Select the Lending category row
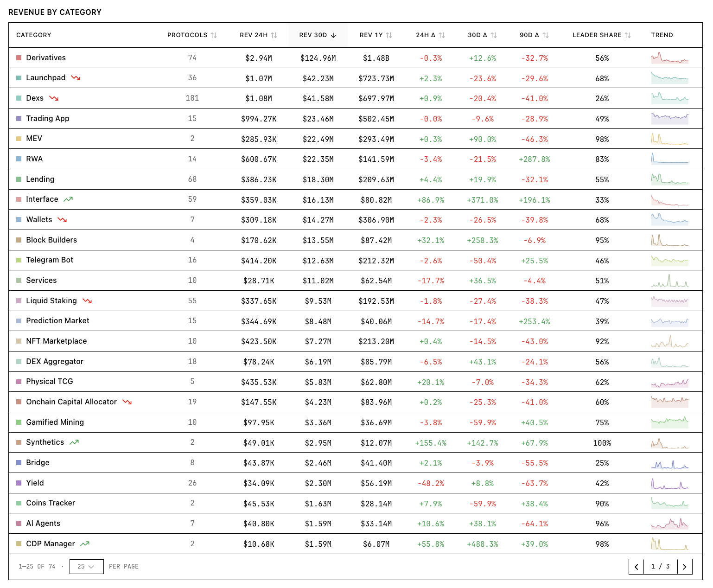The image size is (713, 588). click(40, 179)
